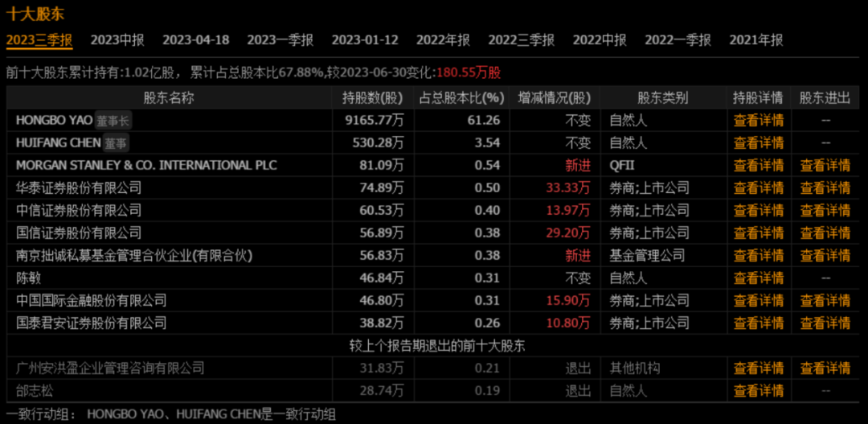Select the 2023三季报 tab
The width and height of the screenshot is (868, 424).
tap(39, 40)
